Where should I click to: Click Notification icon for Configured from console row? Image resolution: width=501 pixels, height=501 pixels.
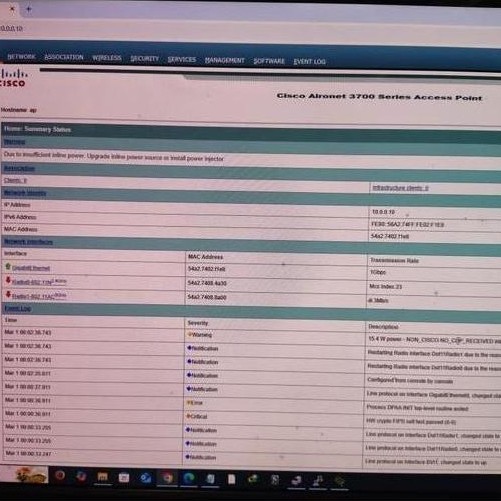[189, 375]
